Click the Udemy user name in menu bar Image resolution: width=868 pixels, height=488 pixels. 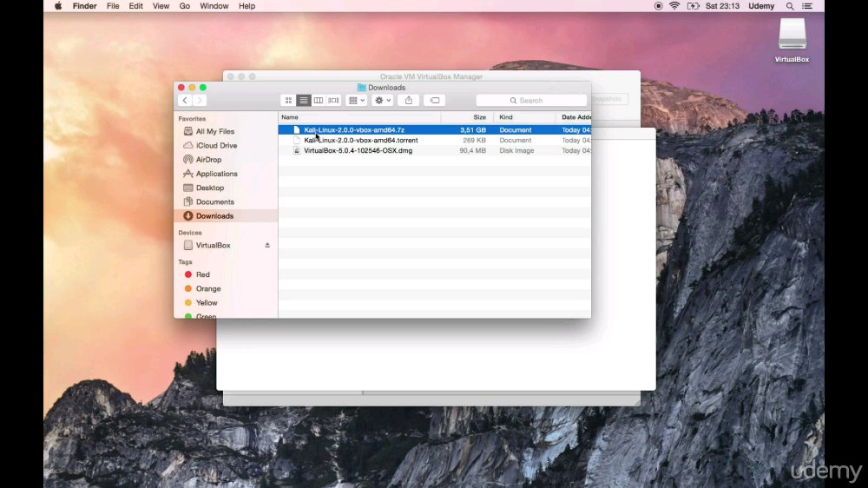coord(761,6)
